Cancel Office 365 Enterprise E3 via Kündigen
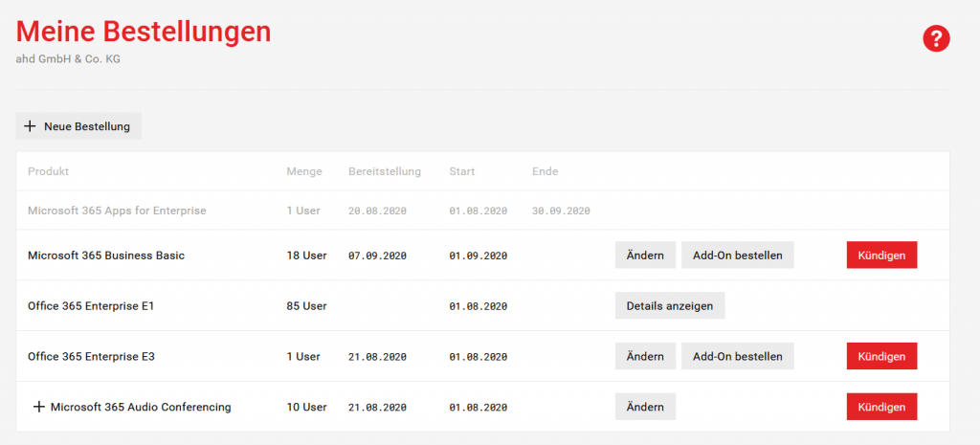The height and width of the screenshot is (445, 980). click(x=881, y=356)
